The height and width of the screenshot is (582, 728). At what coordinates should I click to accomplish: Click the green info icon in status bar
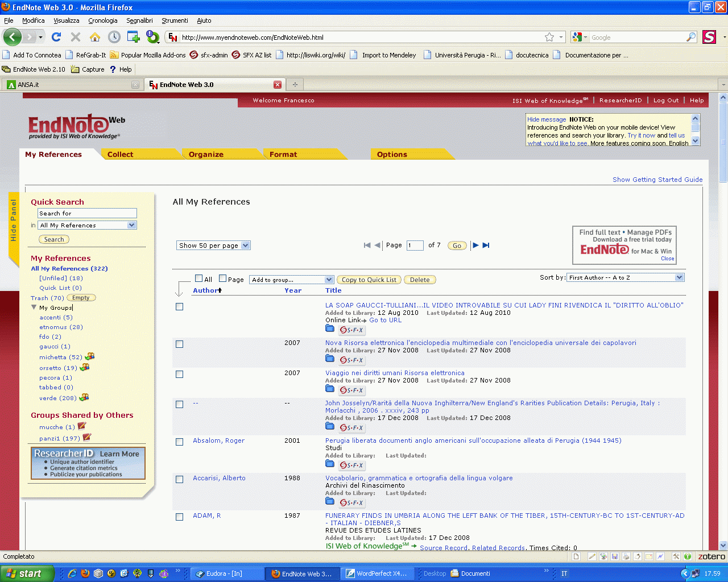[x=688, y=557]
